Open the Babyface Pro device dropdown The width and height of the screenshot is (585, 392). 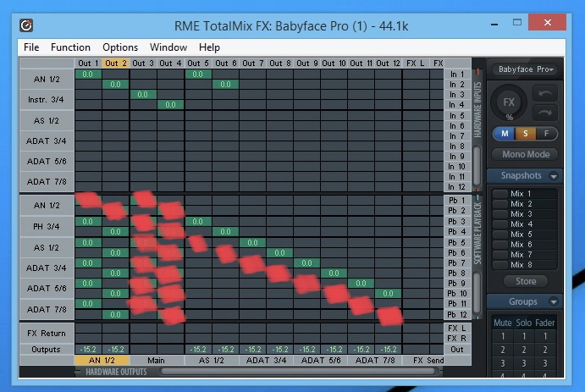[525, 69]
